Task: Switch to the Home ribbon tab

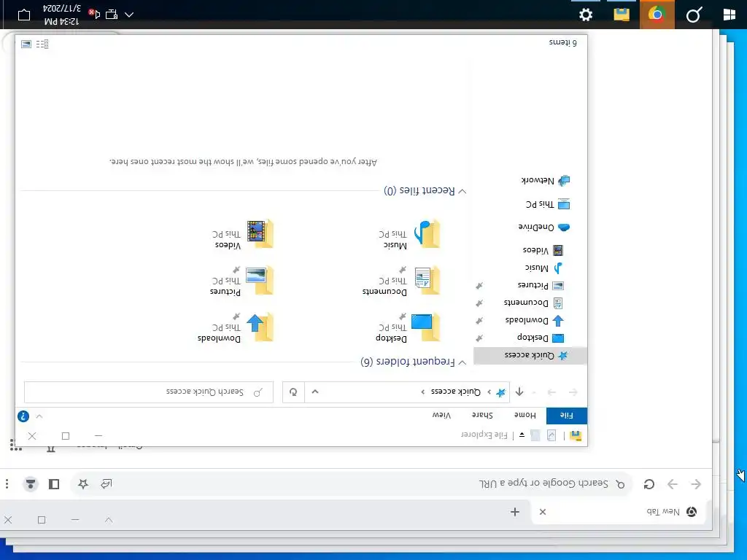Action: click(525, 415)
